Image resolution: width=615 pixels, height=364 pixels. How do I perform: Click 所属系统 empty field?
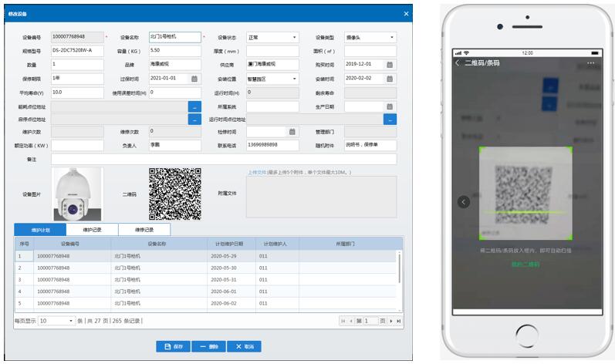(x=272, y=106)
